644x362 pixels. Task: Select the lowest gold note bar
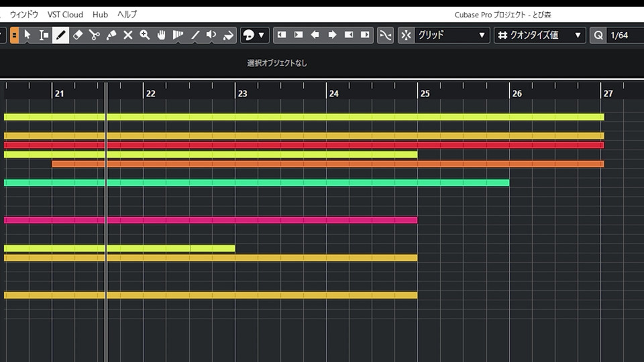tap(211, 295)
